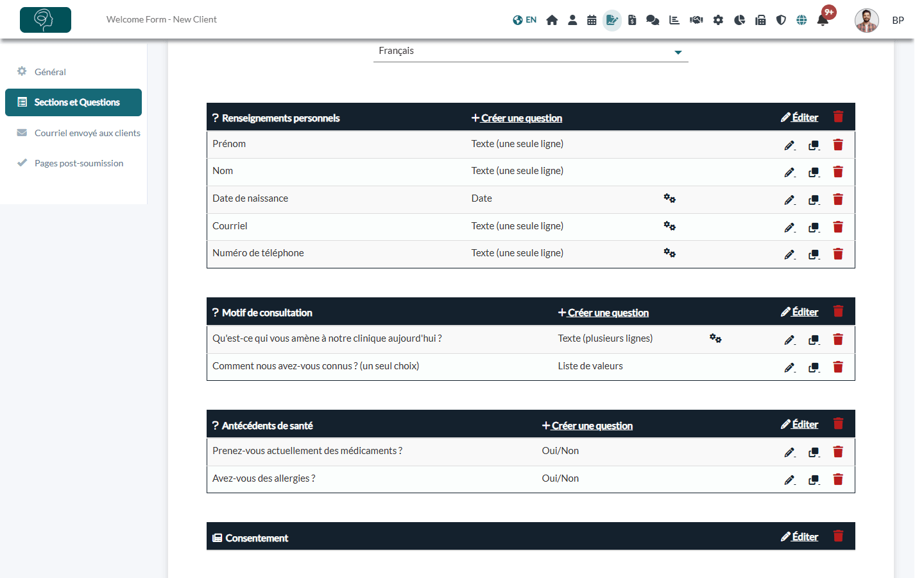Open the shield security icon
This screenshot has height=578, width=924.
point(781,20)
